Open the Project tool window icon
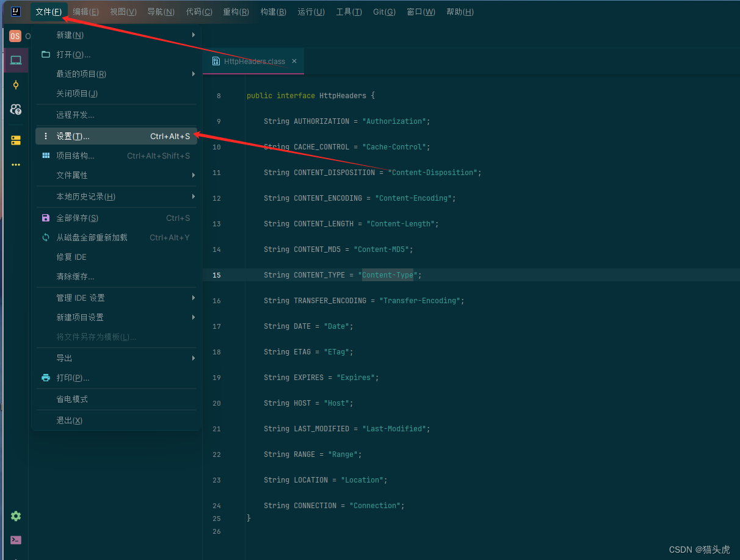Image resolution: width=740 pixels, height=560 pixels. coord(16,60)
